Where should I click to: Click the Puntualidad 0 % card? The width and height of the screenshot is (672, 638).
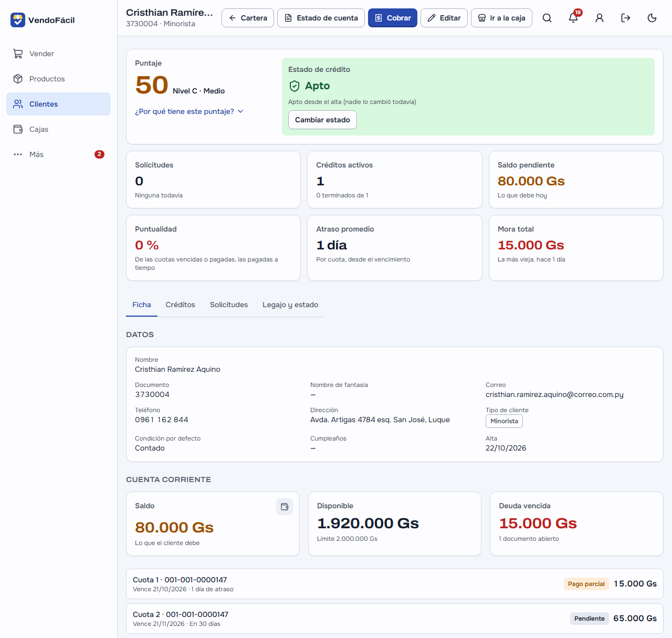[x=213, y=248]
